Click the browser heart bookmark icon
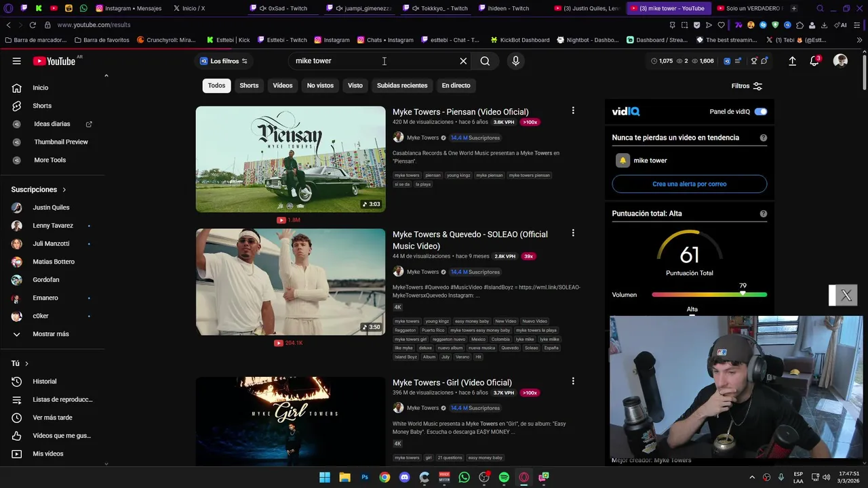 (721, 25)
